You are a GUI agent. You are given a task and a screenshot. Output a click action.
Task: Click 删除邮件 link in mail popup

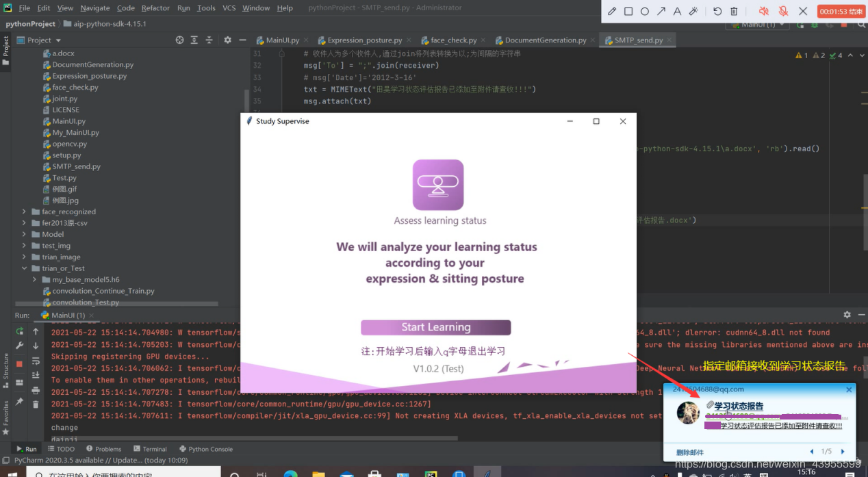[689, 452]
